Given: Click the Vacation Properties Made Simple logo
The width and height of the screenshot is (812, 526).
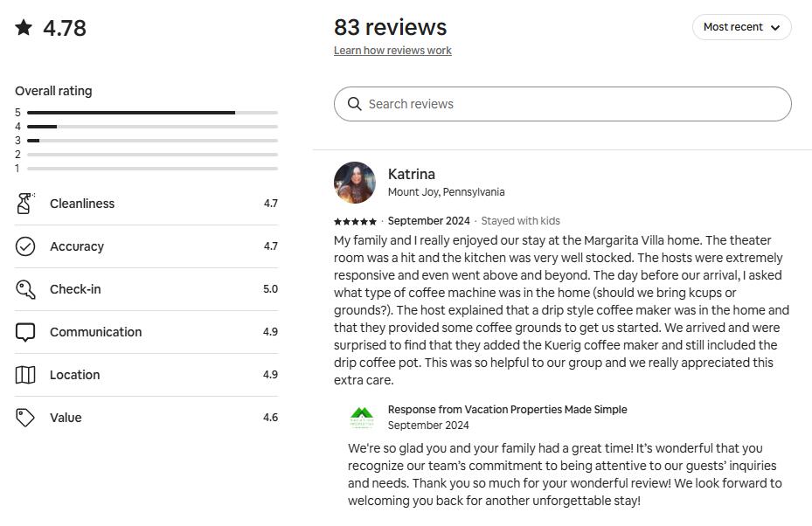Looking at the screenshot, I should [x=362, y=417].
